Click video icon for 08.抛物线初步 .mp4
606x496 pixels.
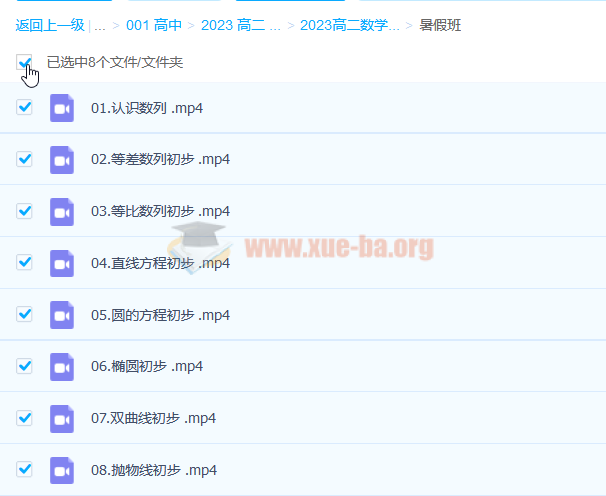click(62, 470)
